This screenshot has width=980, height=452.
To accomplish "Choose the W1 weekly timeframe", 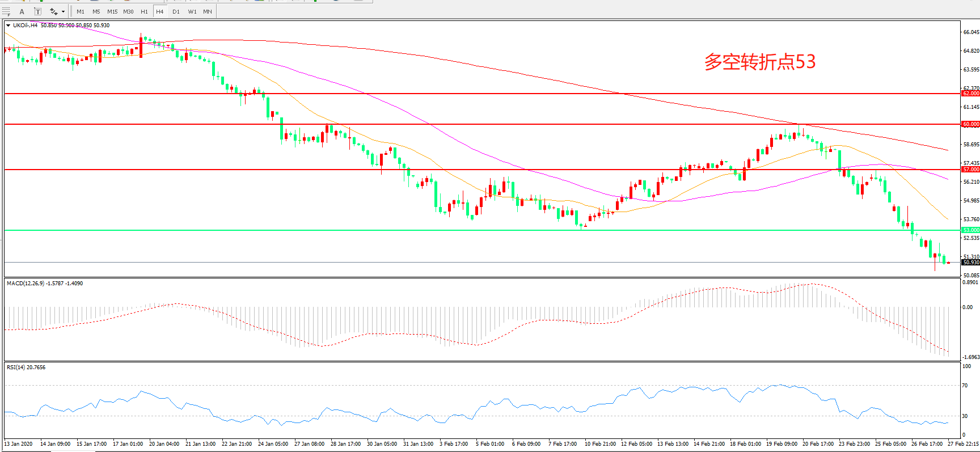I will click(x=192, y=11).
